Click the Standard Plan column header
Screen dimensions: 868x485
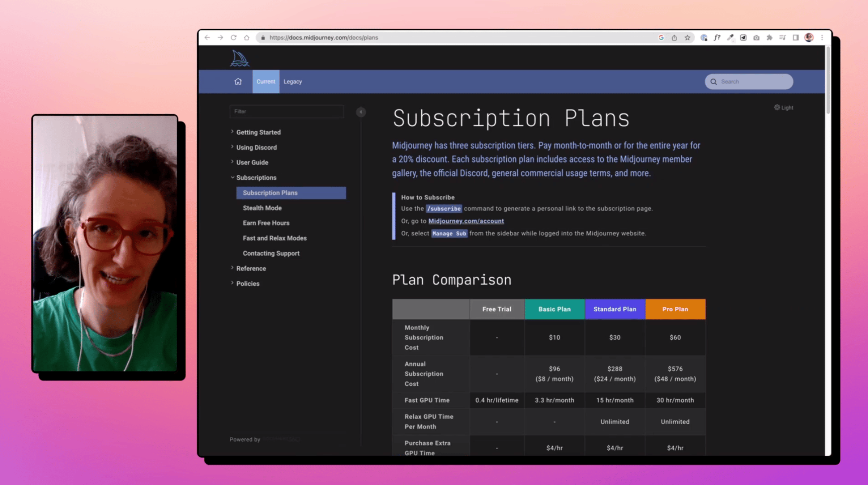click(615, 309)
